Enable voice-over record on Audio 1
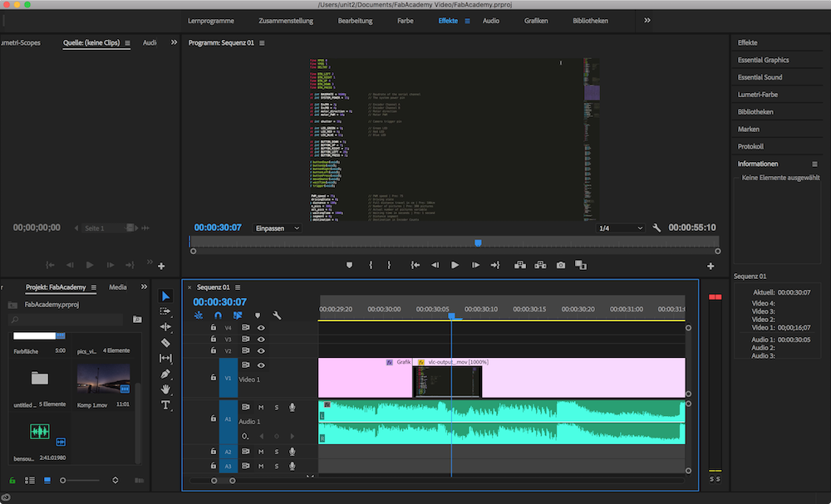 coord(292,407)
